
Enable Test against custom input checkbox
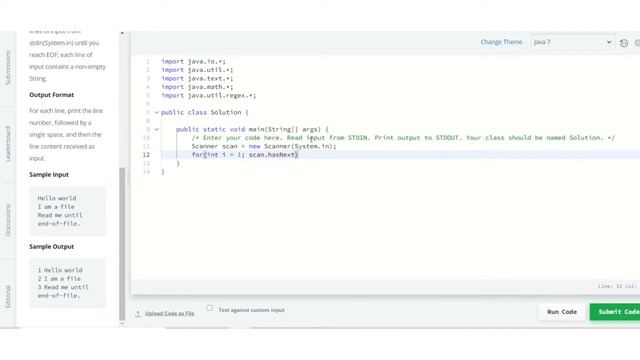pyautogui.click(x=209, y=308)
